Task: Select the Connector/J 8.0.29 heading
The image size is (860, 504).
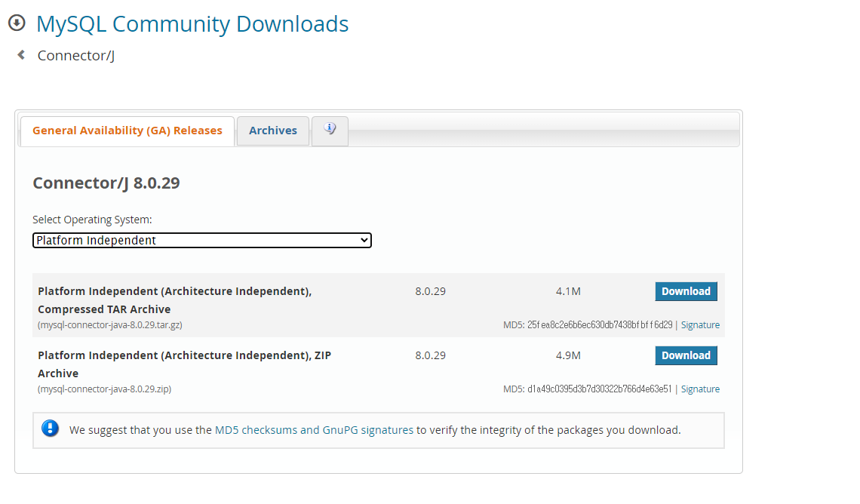Action: click(x=106, y=183)
